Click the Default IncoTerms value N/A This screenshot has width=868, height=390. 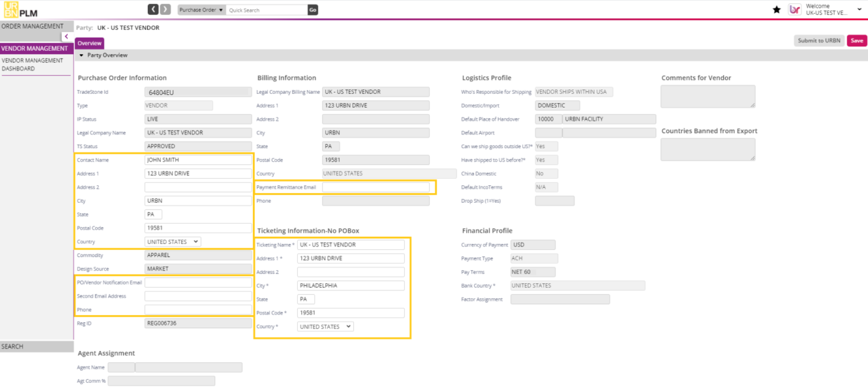[546, 187]
